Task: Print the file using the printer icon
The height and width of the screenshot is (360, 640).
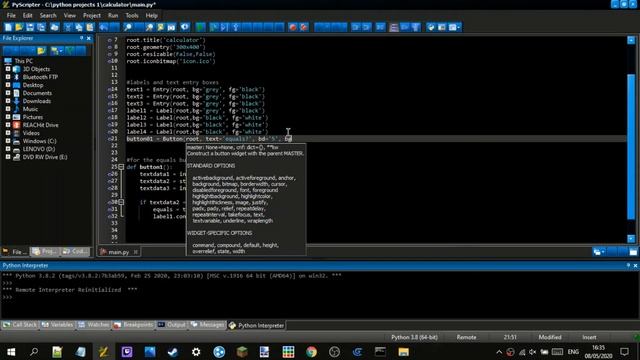Action: pos(54,27)
